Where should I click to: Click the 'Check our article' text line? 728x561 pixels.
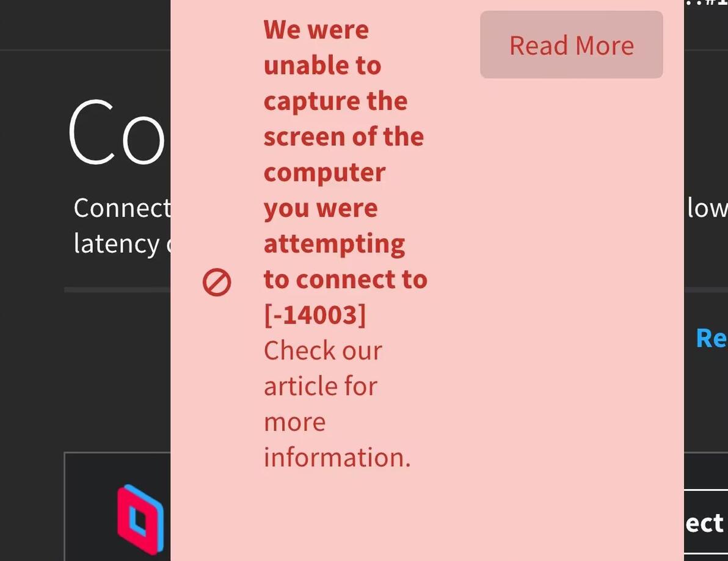[322, 351]
